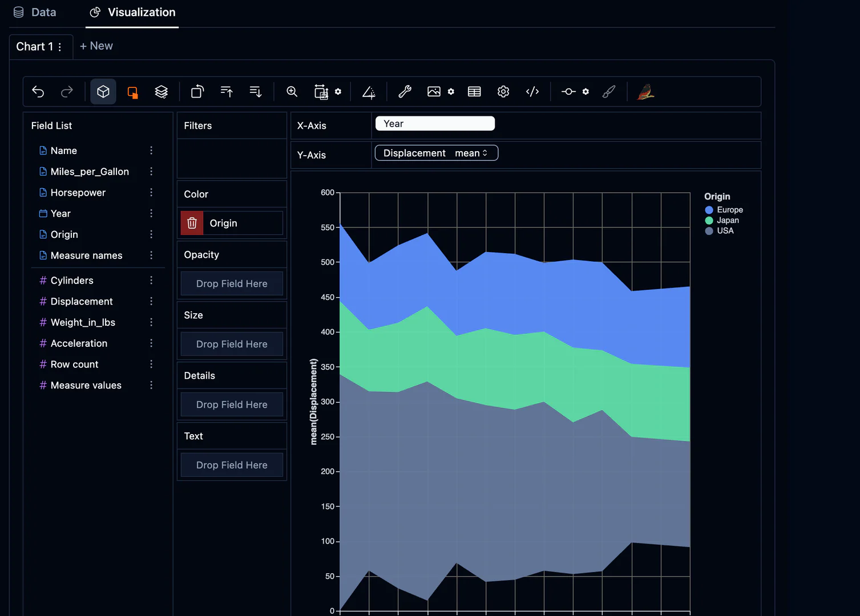Open the painter brush tool
Screen dimensions: 860x616
pos(608,91)
